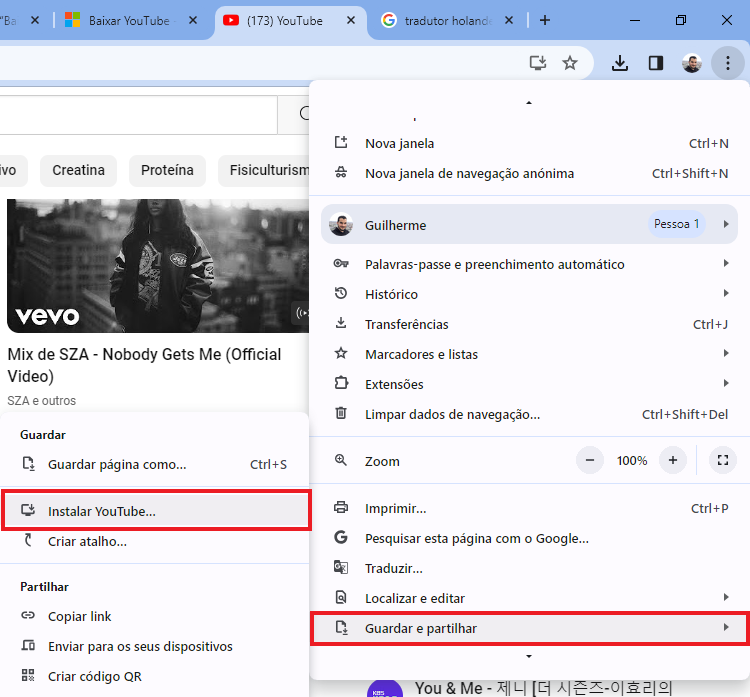Expand the Guilherme profile submenu
The height and width of the screenshot is (697, 750).
529,224
